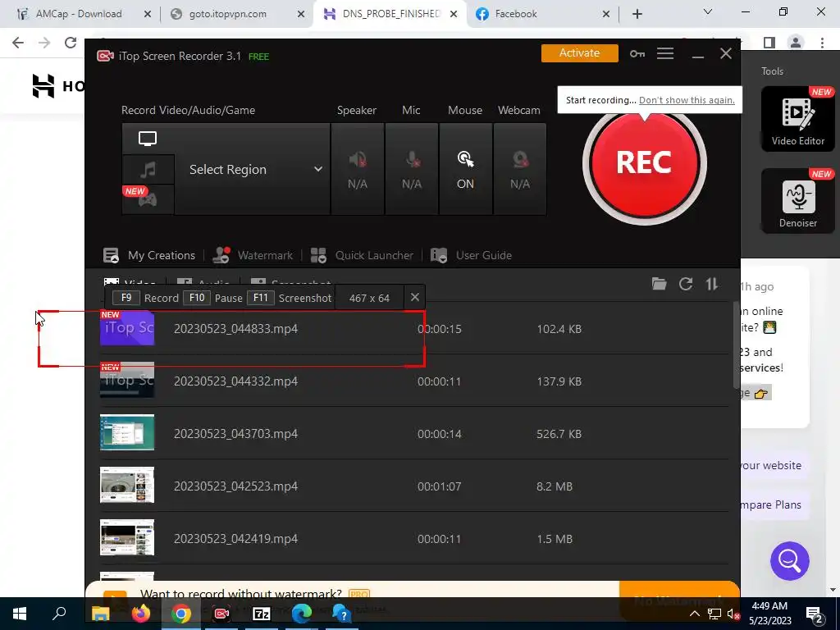Open the iTop hamburger menu
Image resolution: width=840 pixels, height=630 pixels.
click(x=664, y=53)
